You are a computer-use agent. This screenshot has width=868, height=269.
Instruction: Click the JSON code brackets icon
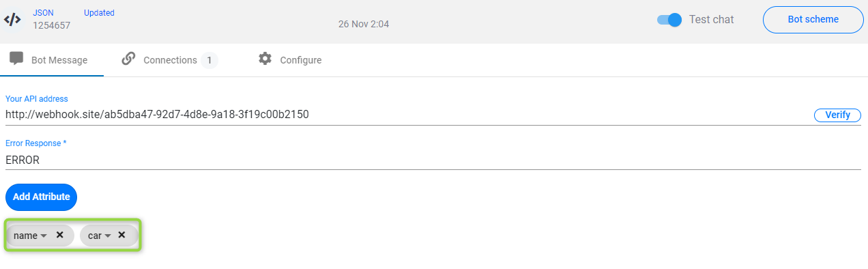(x=12, y=19)
